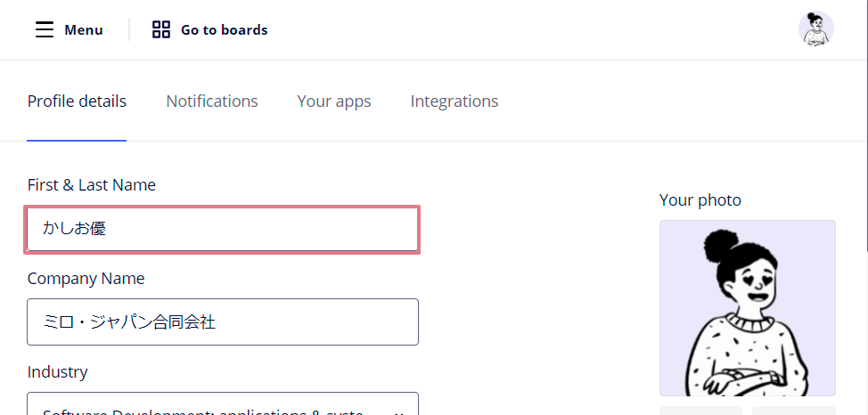
Task: Switch to the Notifications tab
Action: pos(212,102)
